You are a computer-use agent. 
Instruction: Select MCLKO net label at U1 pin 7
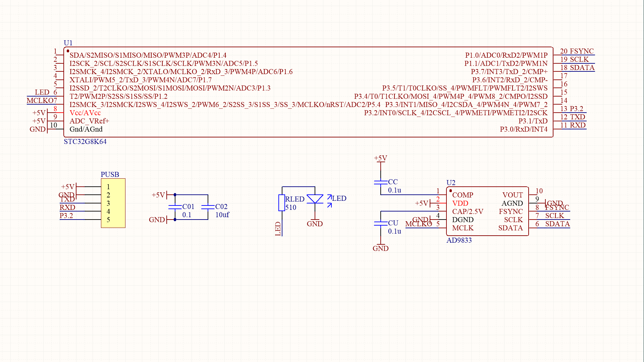(x=40, y=101)
